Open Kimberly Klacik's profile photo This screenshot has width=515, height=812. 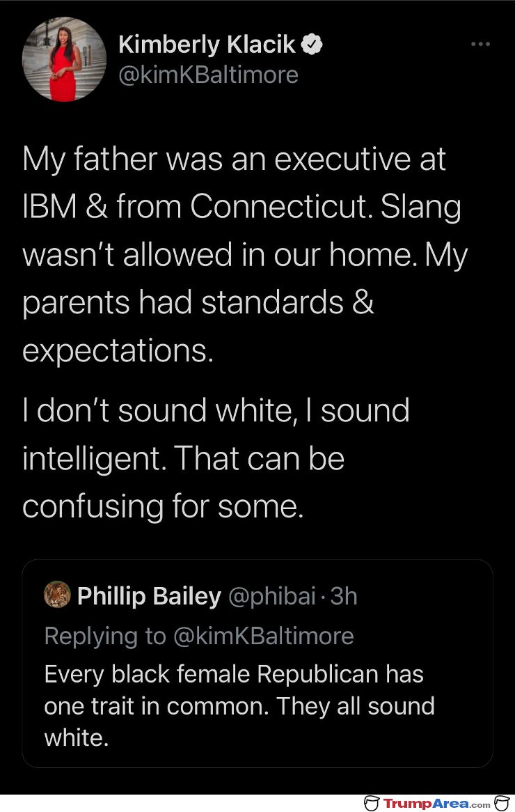(64, 59)
